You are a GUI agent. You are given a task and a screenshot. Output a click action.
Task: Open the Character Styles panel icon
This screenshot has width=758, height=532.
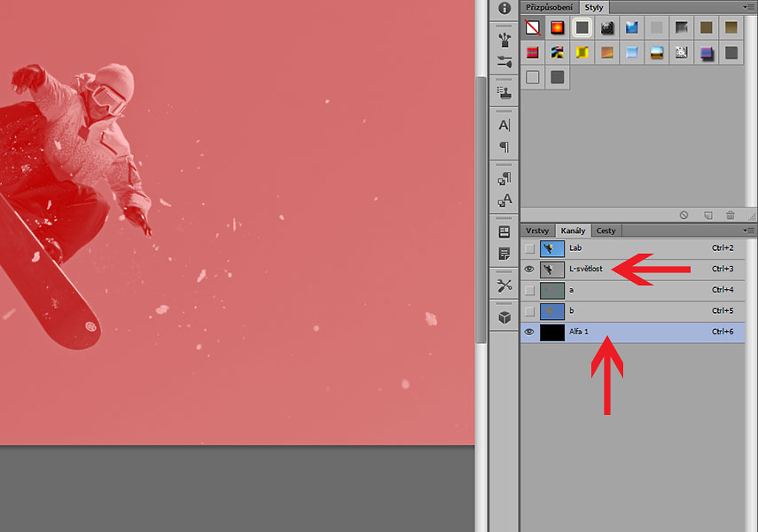click(504, 199)
